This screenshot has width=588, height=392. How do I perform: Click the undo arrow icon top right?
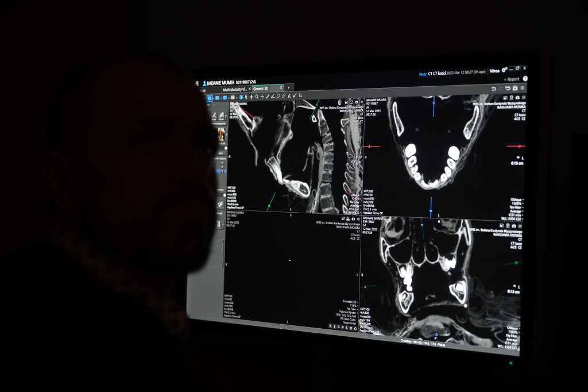coord(494,89)
